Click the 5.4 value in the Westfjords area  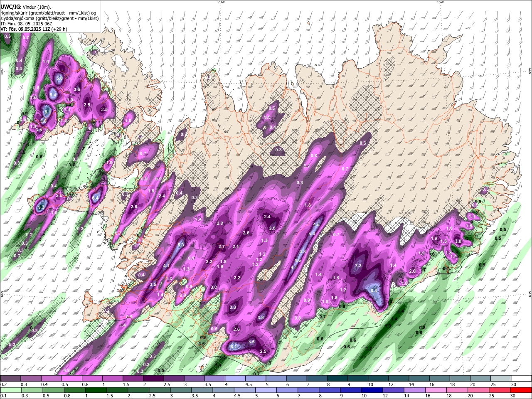pyautogui.click(x=53, y=95)
